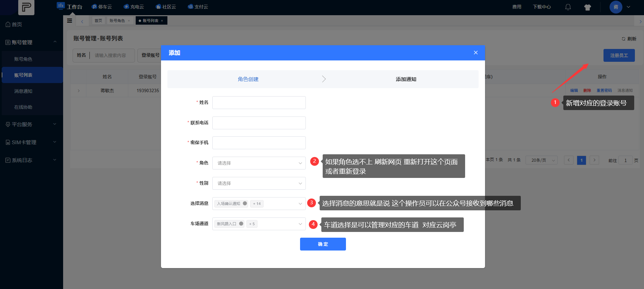Switch to the 首页 page tab
This screenshot has width=644, height=289.
[98, 21]
